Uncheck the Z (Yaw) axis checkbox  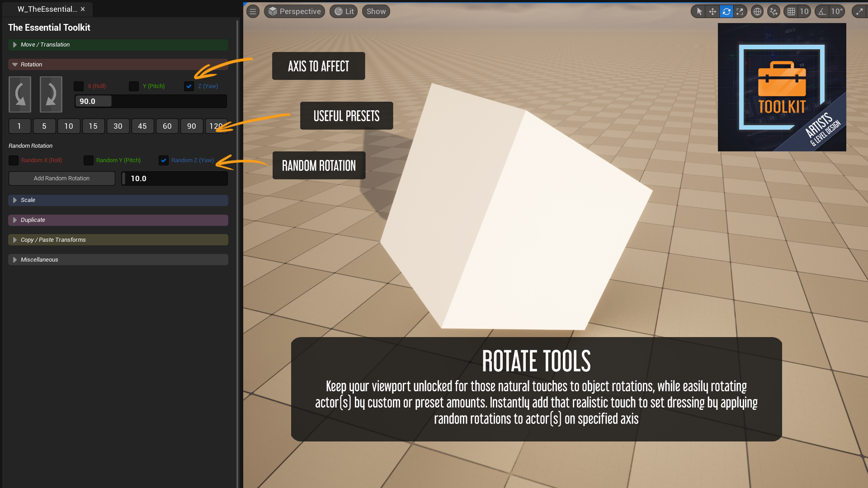[x=189, y=86]
